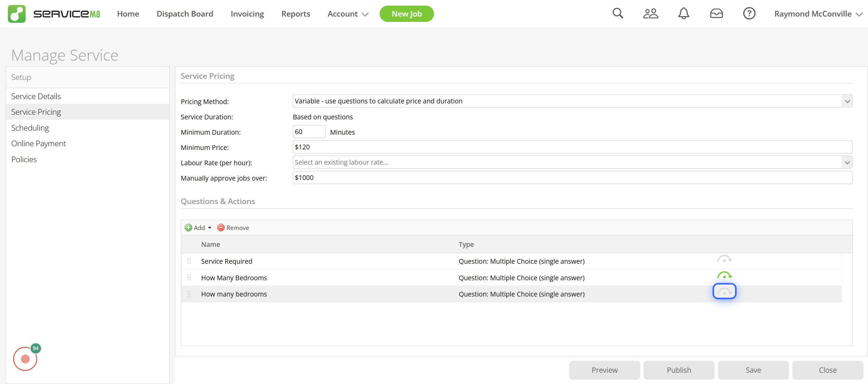
Task: Click the red Remove minus icon
Action: (221, 228)
